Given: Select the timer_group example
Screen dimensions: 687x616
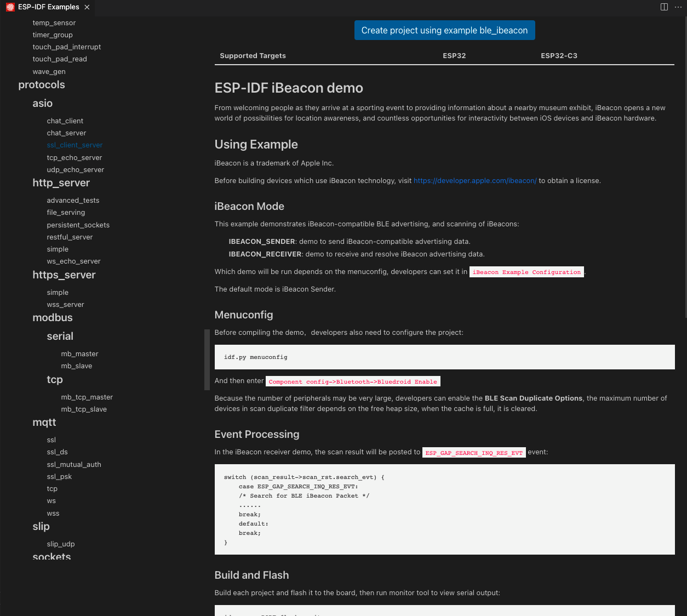Looking at the screenshot, I should [x=52, y=35].
